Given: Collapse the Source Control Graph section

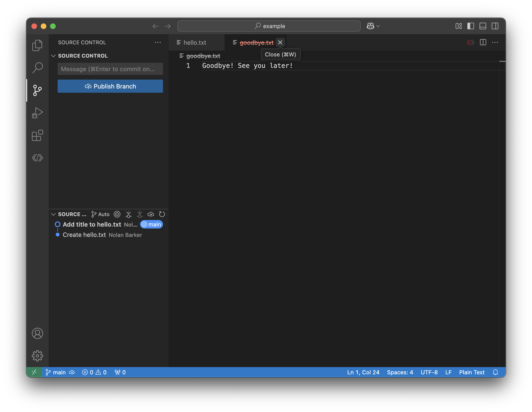Looking at the screenshot, I should tap(53, 214).
